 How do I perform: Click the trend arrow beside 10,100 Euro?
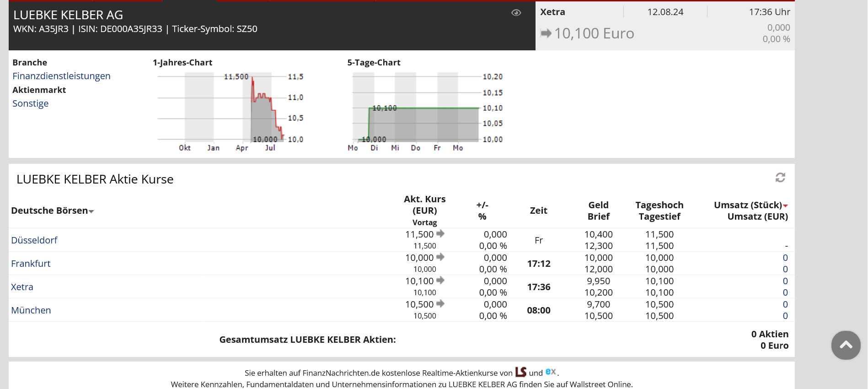click(x=546, y=33)
